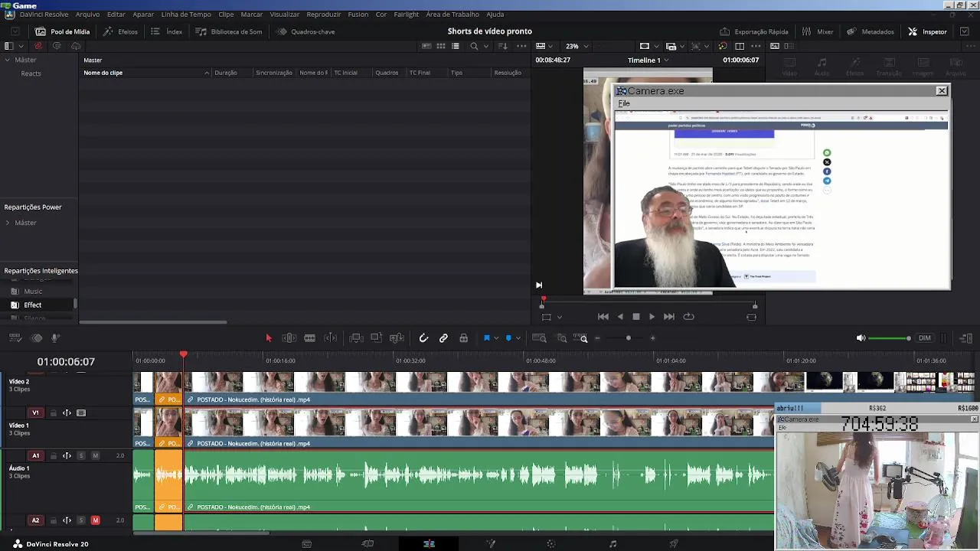The image size is (980, 551).
Task: Switch to Fairlight page music icon
Action: point(612,544)
